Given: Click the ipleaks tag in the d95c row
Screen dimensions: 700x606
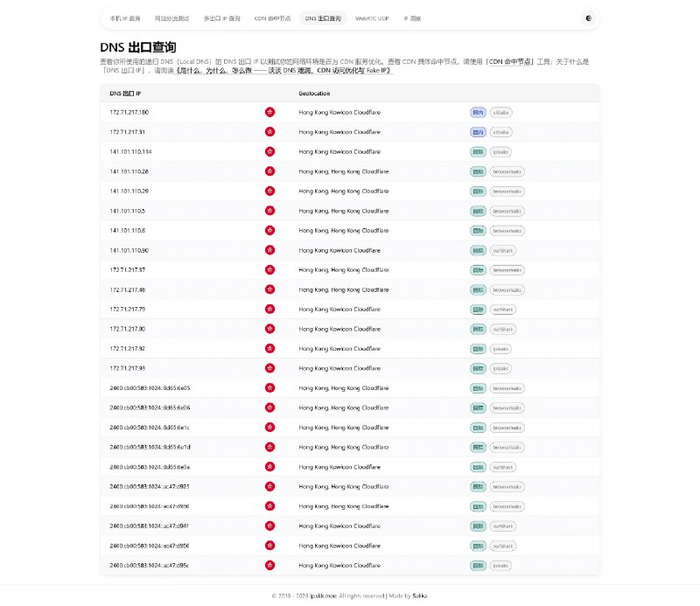Looking at the screenshot, I should [500, 566].
